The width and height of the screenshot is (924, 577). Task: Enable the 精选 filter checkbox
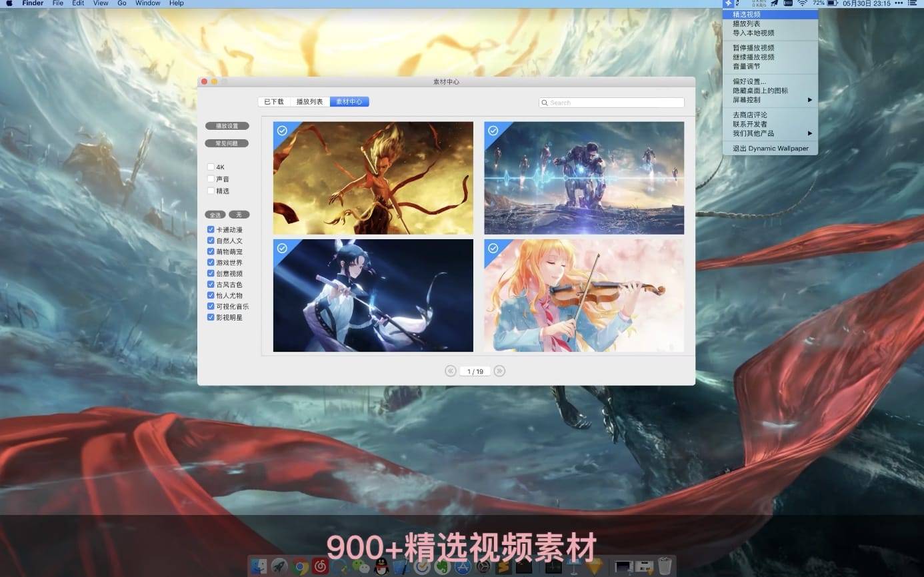tap(211, 191)
